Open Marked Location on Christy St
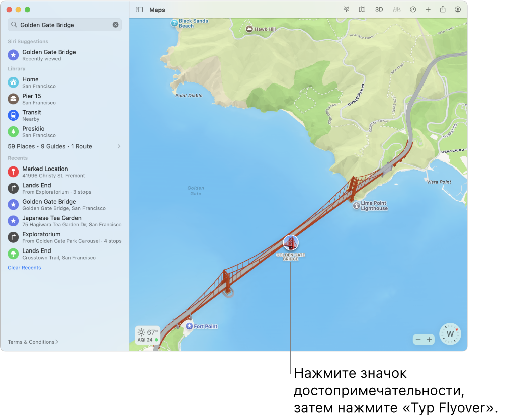Viewport: 507px width, 420px height. click(x=65, y=172)
